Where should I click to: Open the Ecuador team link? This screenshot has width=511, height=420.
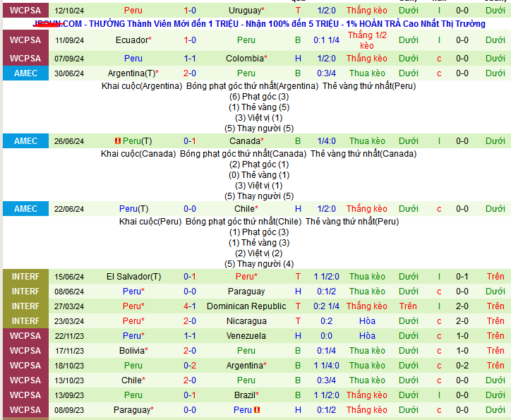(132, 40)
